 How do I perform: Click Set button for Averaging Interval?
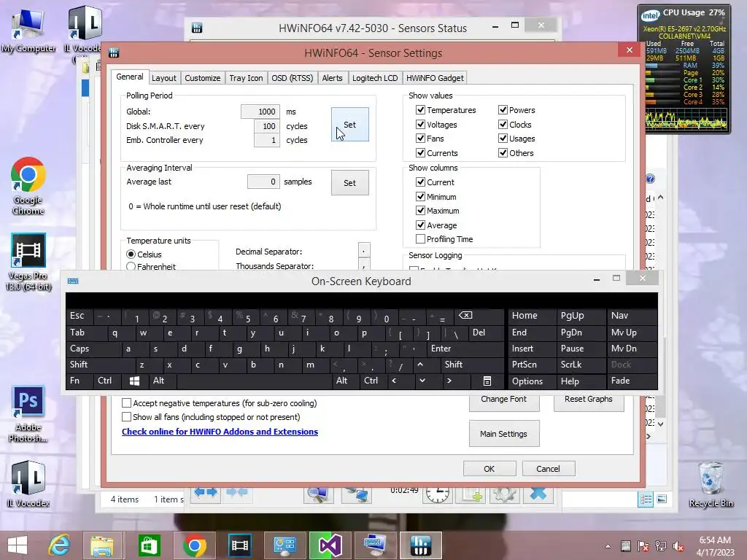point(349,183)
